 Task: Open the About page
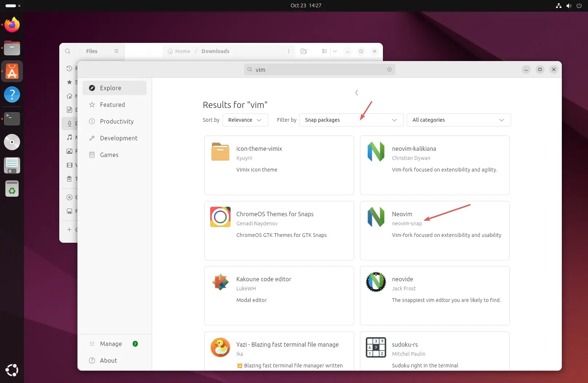point(115,360)
